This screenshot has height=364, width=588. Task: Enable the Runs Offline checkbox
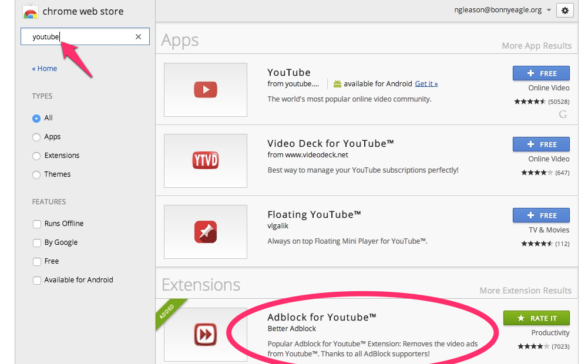pos(37,224)
